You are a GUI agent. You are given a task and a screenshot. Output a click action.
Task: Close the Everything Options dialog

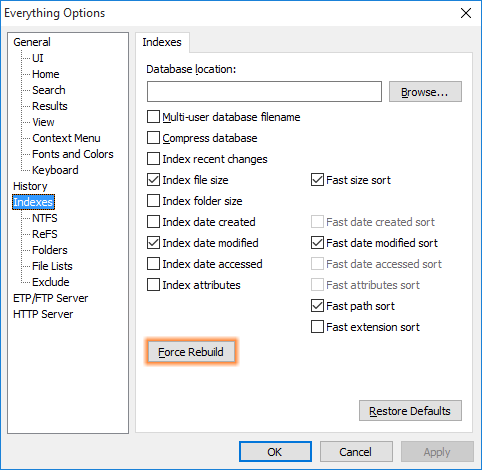click(466, 13)
